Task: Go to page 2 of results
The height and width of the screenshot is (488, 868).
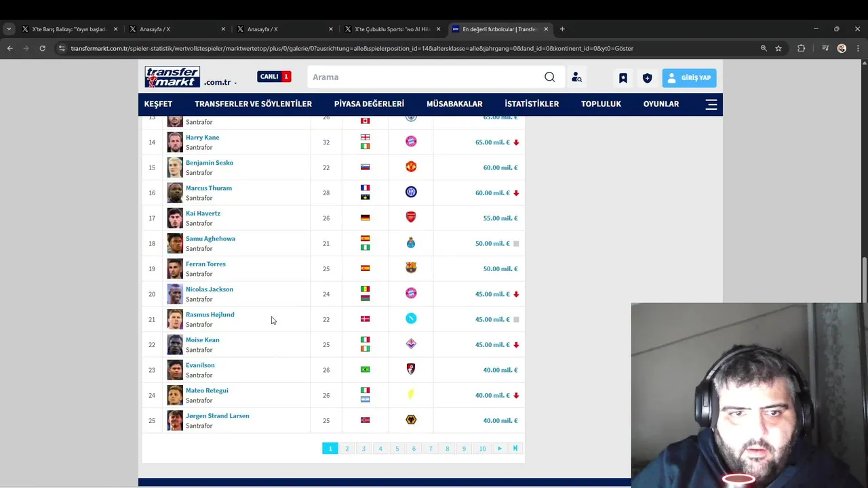Action: click(347, 449)
